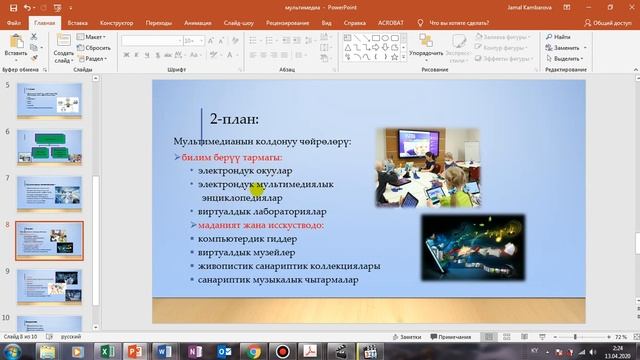Screen dimensions: 640x360
Task: Switch to the Слайд-шоу tab
Action: 239,23
